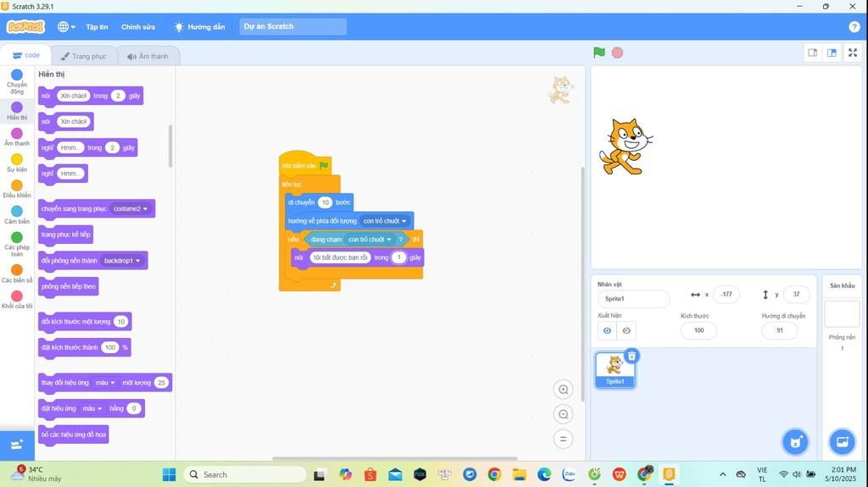Select Khối của tôi block category

click(17, 299)
